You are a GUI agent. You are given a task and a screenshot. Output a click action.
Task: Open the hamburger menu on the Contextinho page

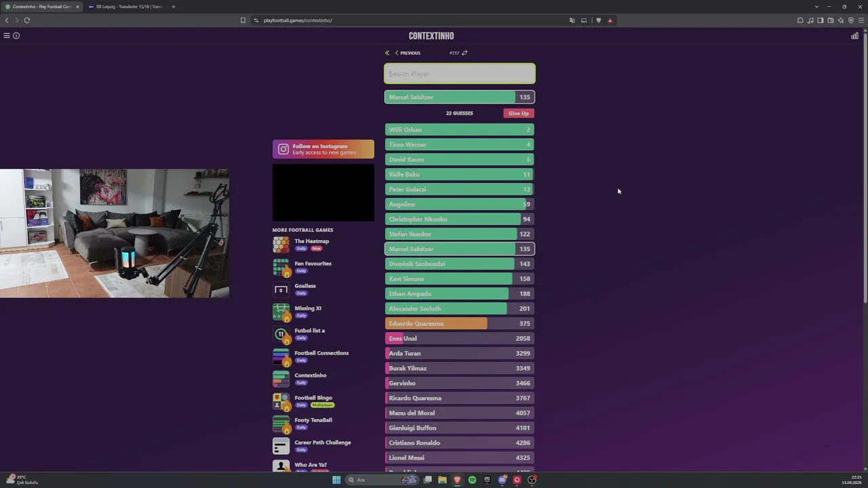click(x=7, y=36)
